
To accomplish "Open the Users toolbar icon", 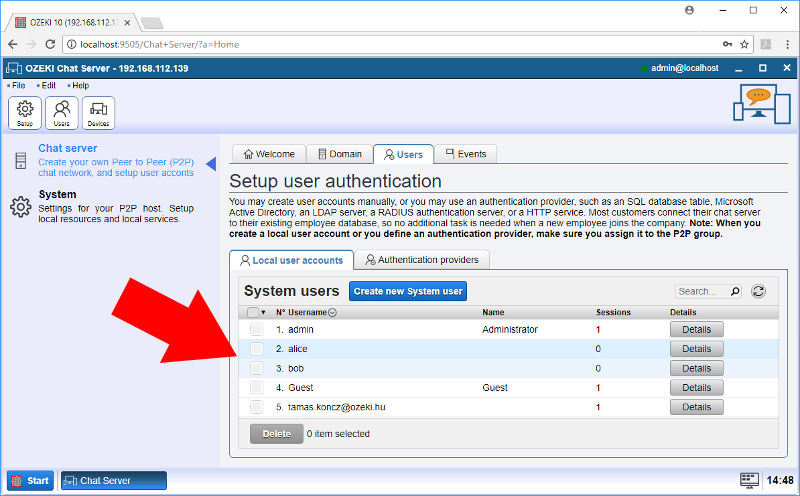I will (x=62, y=113).
